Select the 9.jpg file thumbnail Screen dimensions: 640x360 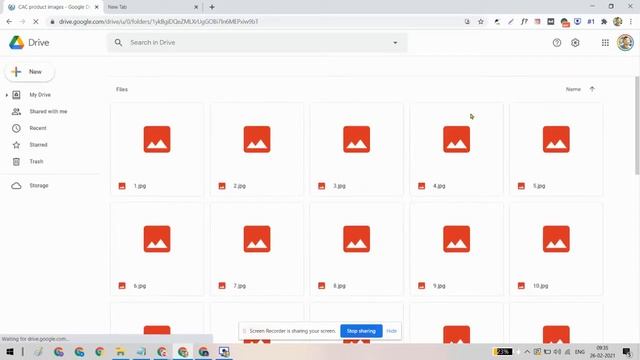click(456, 239)
